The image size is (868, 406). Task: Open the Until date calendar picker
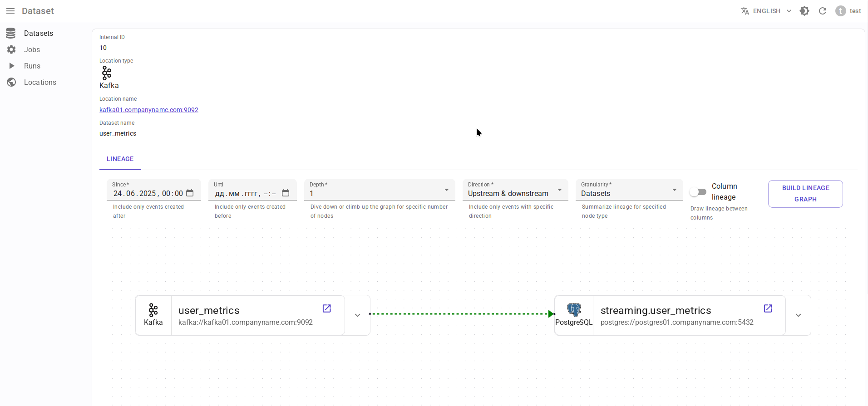click(x=286, y=193)
